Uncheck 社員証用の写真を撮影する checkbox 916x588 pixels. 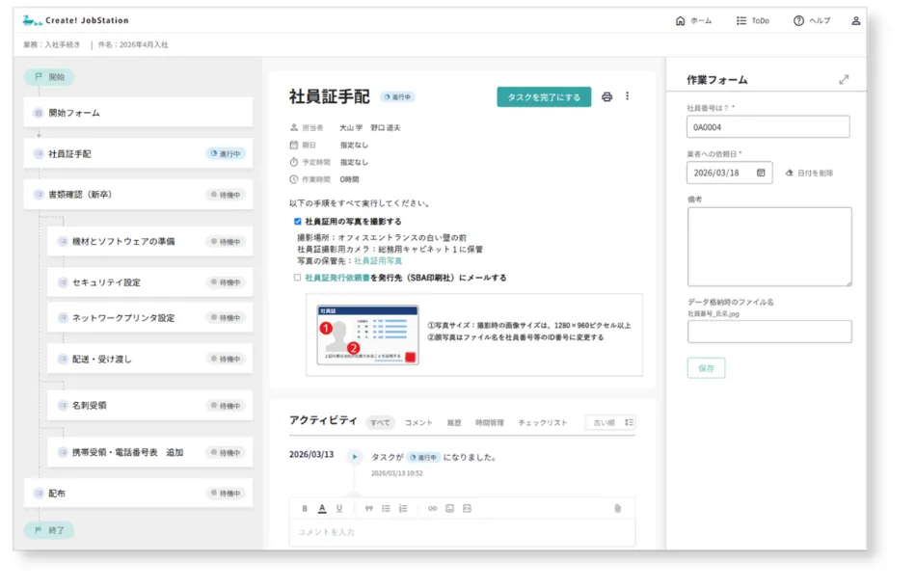(297, 222)
